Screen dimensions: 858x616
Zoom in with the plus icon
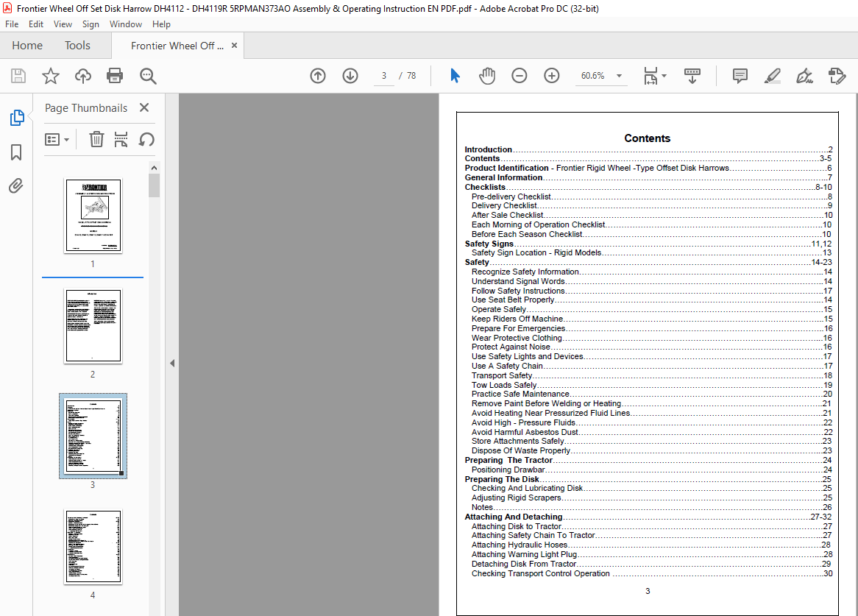552,76
